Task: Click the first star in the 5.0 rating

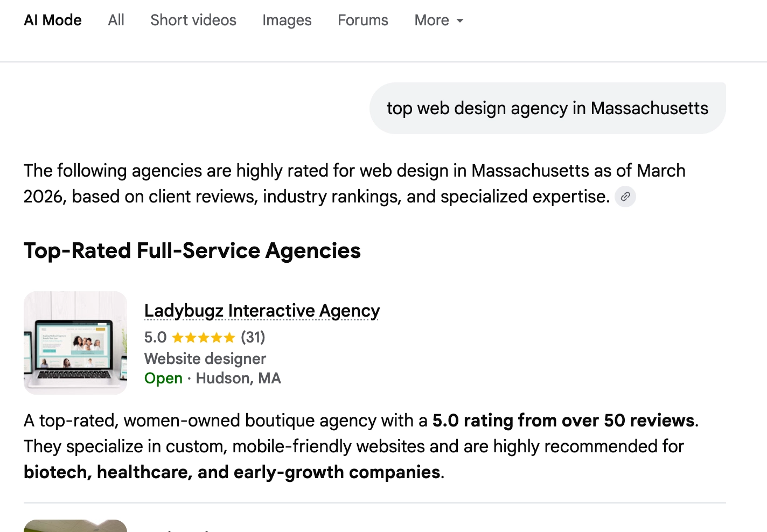Action: click(178, 338)
